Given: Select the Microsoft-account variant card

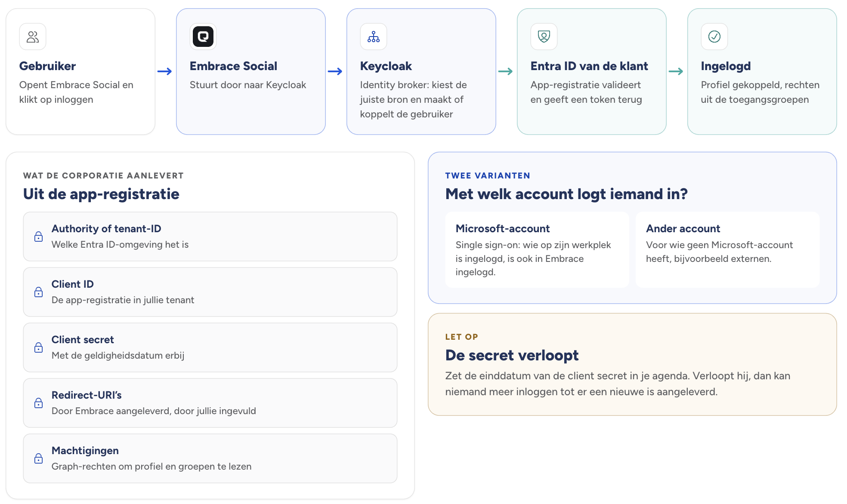Looking at the screenshot, I should pyautogui.click(x=537, y=249).
